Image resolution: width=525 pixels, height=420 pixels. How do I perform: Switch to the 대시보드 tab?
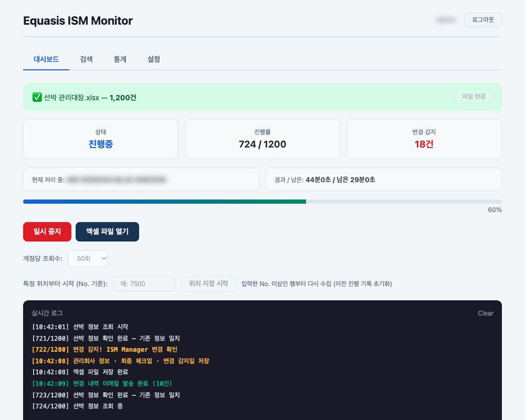[46, 59]
